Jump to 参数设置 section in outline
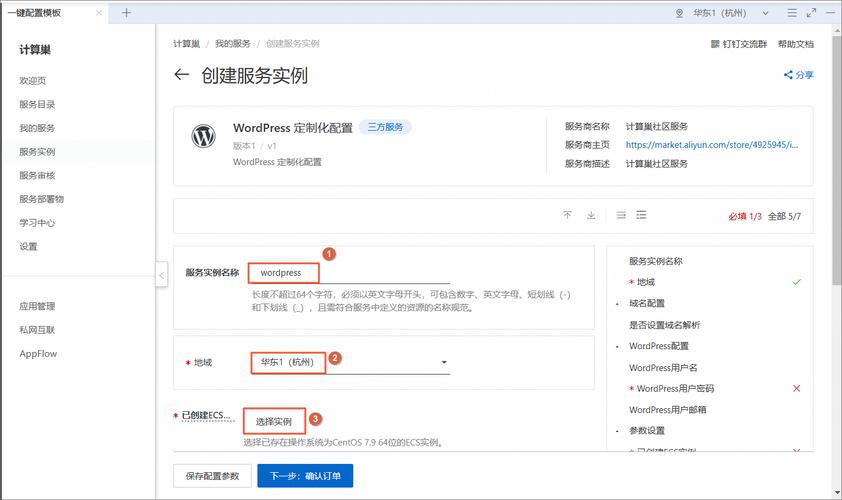The width and height of the screenshot is (842, 500). click(647, 431)
